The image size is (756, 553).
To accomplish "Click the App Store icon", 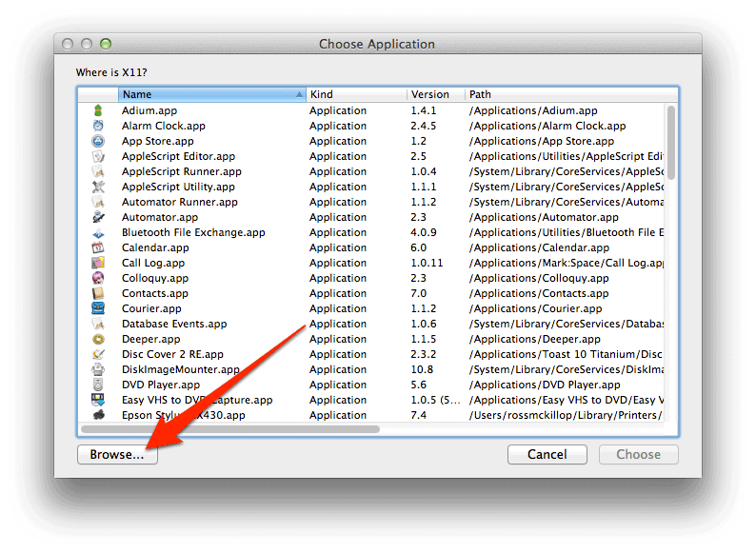I will (x=98, y=141).
